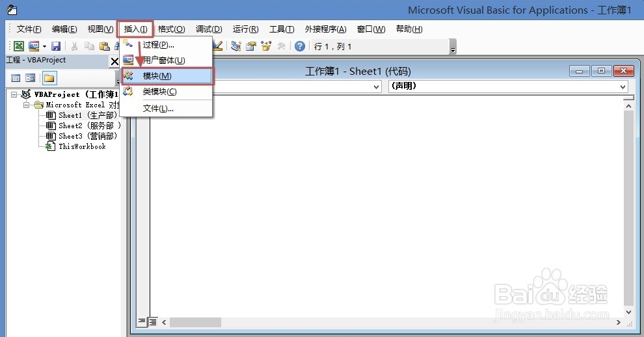Image resolution: width=644 pixels, height=337 pixels.
Task: Open the Insert object dropdown arrow in toolbar
Action: [44, 46]
